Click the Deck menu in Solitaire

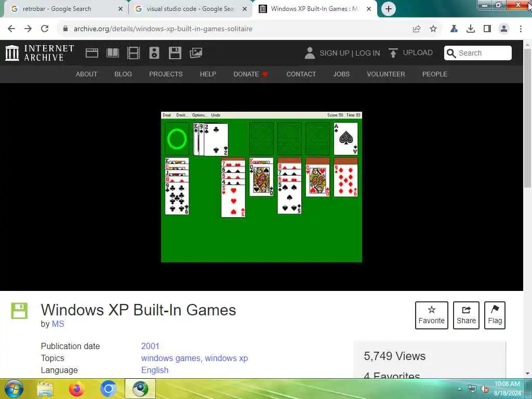[x=181, y=115]
